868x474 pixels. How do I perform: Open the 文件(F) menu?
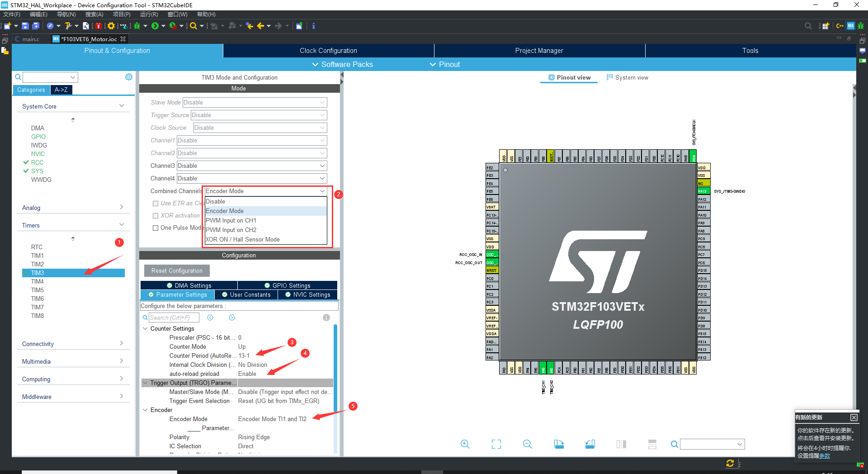[12, 14]
